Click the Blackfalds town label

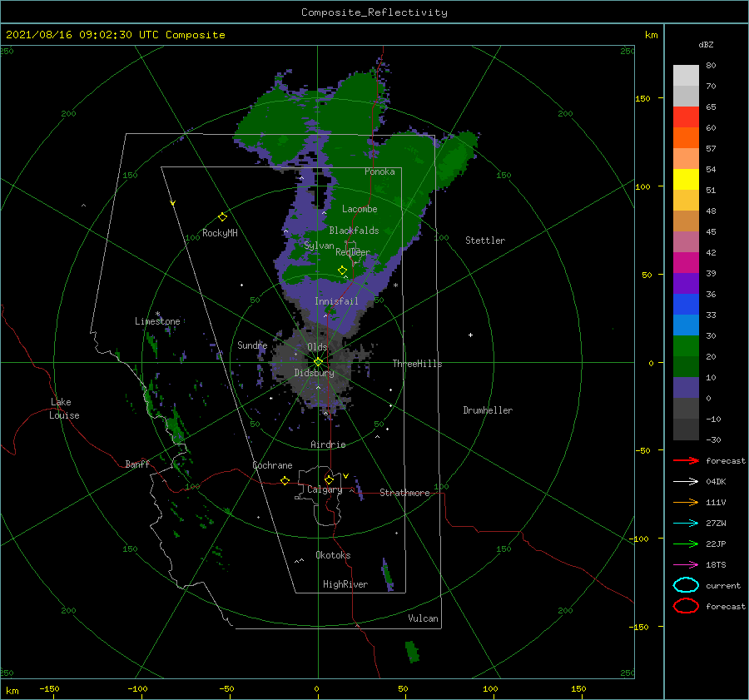[x=354, y=231]
